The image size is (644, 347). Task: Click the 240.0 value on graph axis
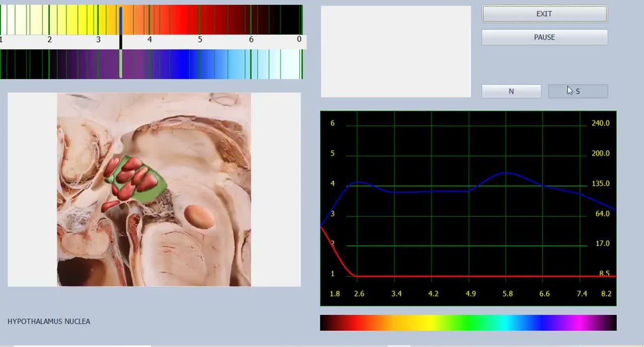point(600,123)
